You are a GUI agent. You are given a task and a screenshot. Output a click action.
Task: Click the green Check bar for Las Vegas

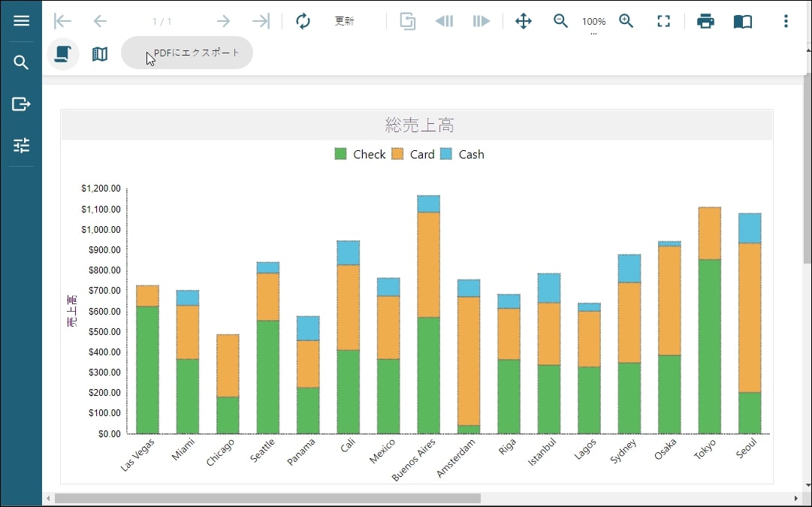pyautogui.click(x=147, y=370)
